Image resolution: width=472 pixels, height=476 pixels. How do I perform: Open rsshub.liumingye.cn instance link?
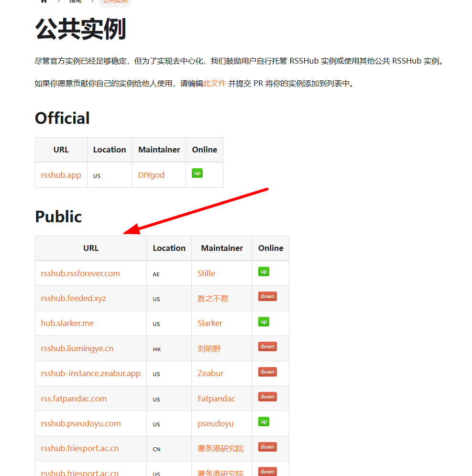[x=77, y=348]
